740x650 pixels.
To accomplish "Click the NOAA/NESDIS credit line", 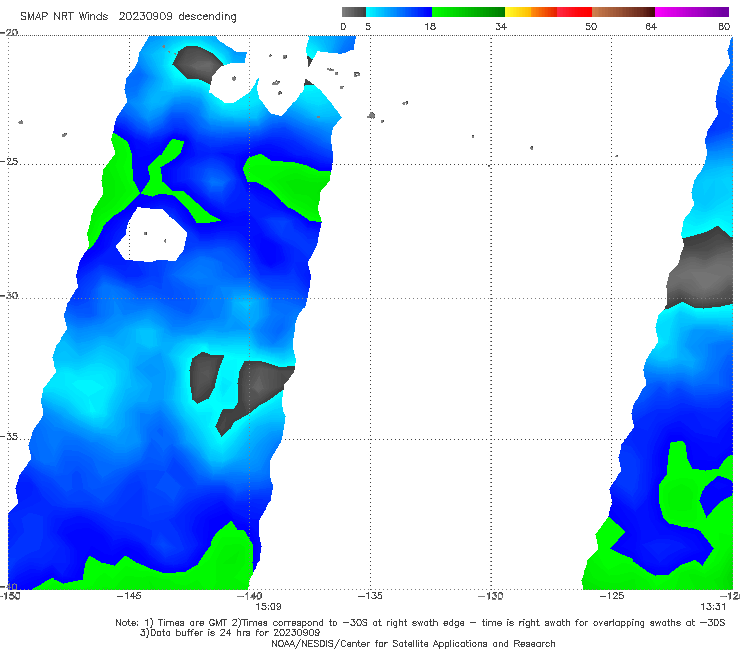I will (413, 643).
